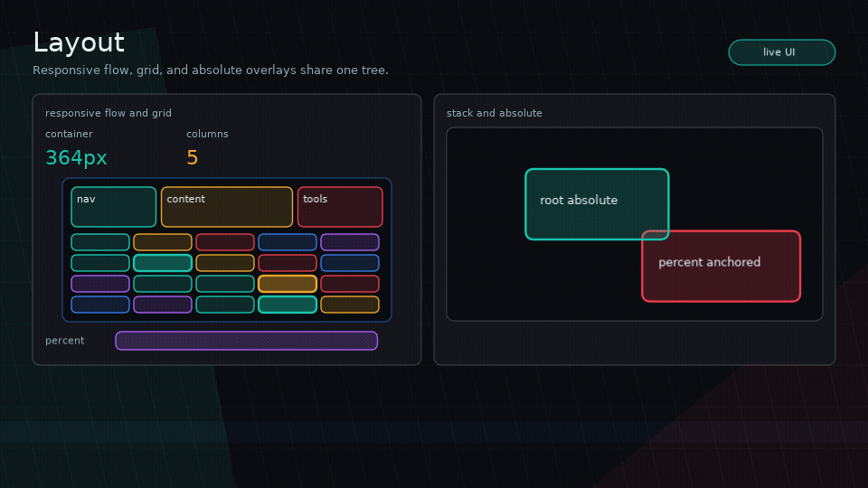Click the stack and absolute label
Image resolution: width=868 pixels, height=488 pixels.
[495, 113]
